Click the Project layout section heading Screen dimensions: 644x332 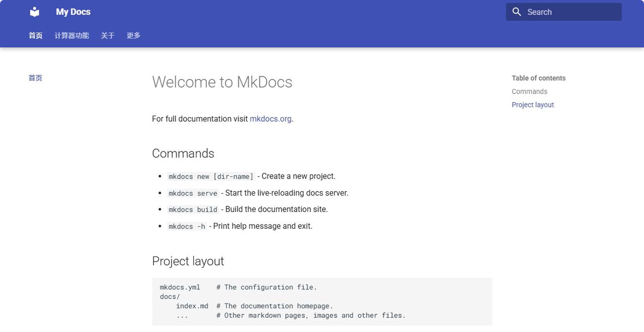click(x=188, y=261)
